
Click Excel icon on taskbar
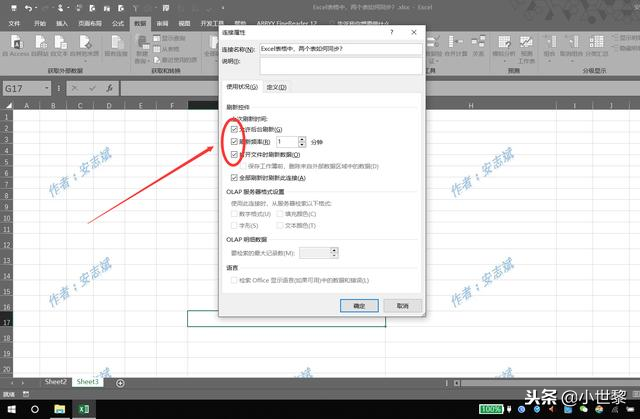tap(84, 409)
